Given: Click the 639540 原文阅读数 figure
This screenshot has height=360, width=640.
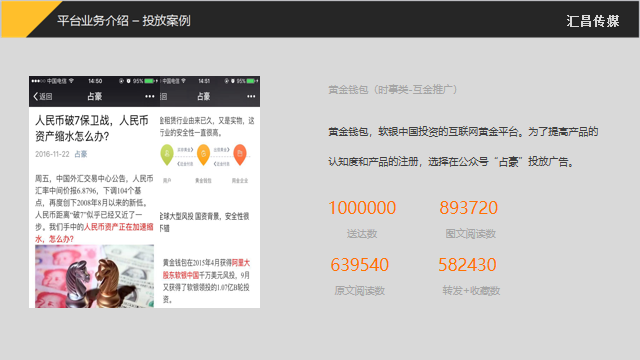Looking at the screenshot, I should [x=359, y=264].
